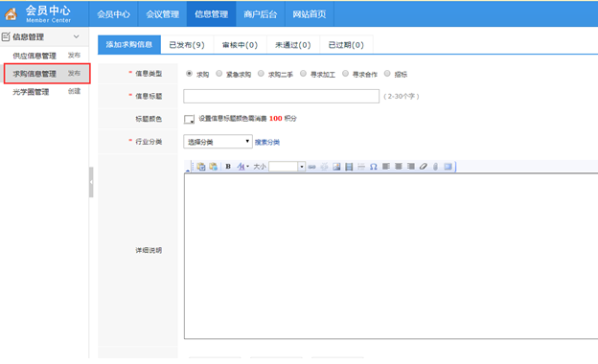Click 发布 next to 供应信息管理
Viewport: 598px width, 364px height.
(74, 56)
